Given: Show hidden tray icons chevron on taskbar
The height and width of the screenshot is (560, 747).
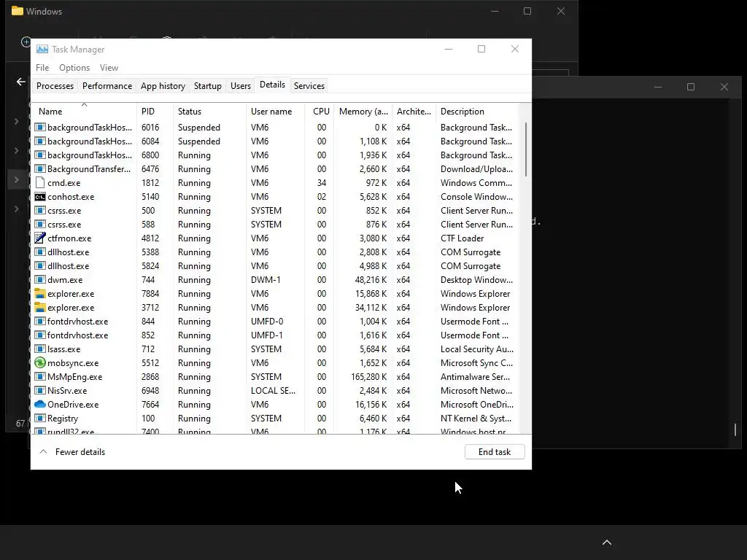Looking at the screenshot, I should [x=607, y=542].
